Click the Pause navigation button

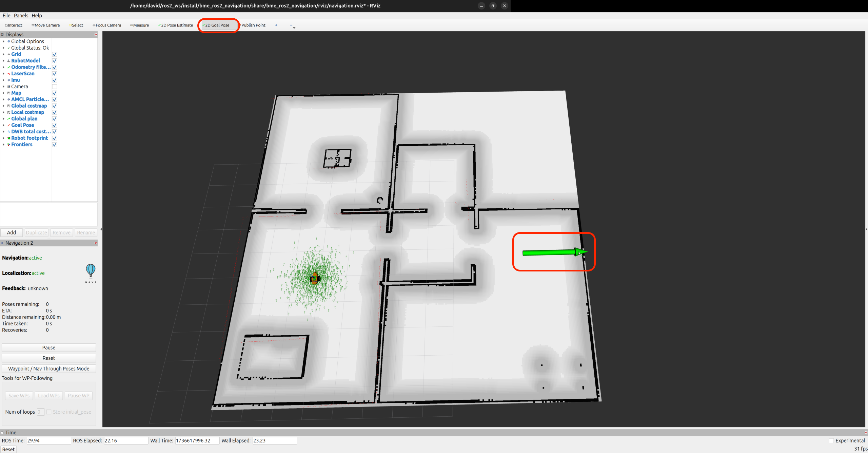(48, 348)
